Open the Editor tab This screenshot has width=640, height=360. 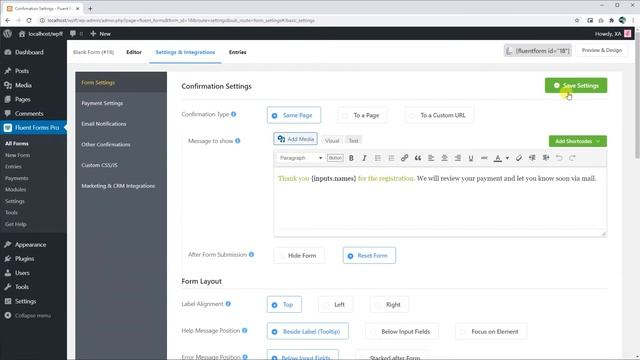[134, 52]
